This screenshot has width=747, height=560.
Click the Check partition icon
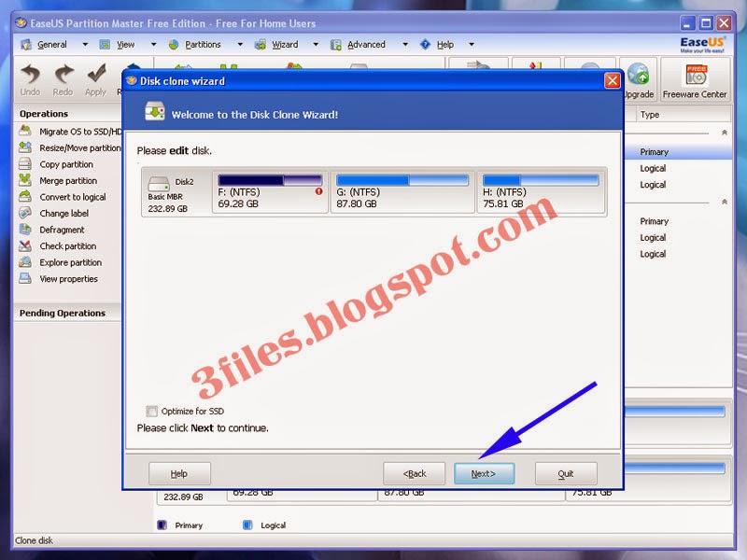25,245
